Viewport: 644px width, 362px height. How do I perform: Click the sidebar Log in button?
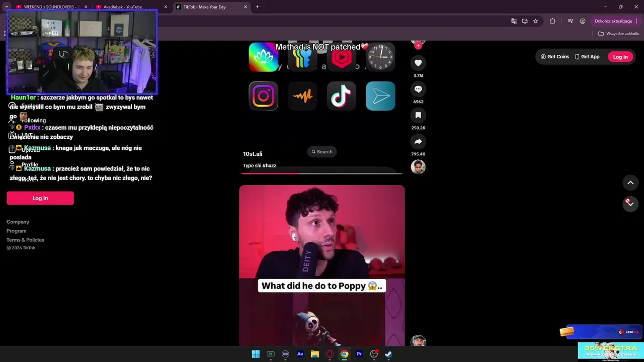40,198
